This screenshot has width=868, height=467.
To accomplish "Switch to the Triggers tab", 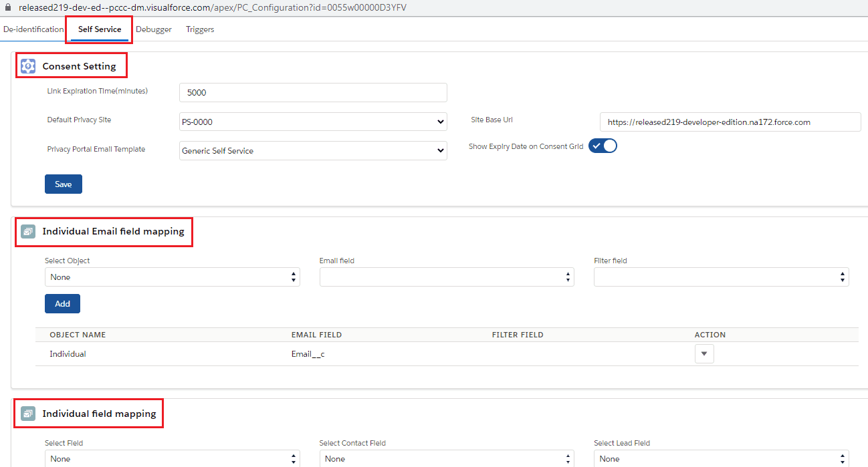I will (x=200, y=29).
